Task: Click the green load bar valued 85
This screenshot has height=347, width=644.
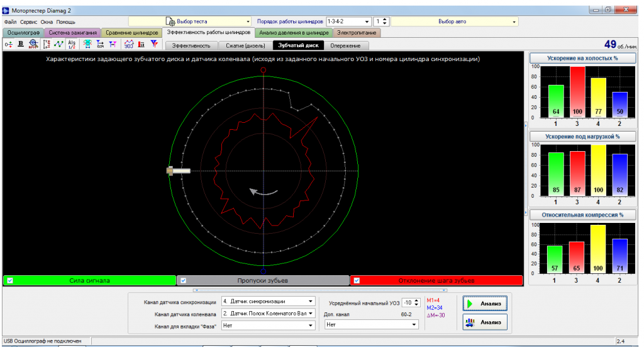Action: coord(556,174)
